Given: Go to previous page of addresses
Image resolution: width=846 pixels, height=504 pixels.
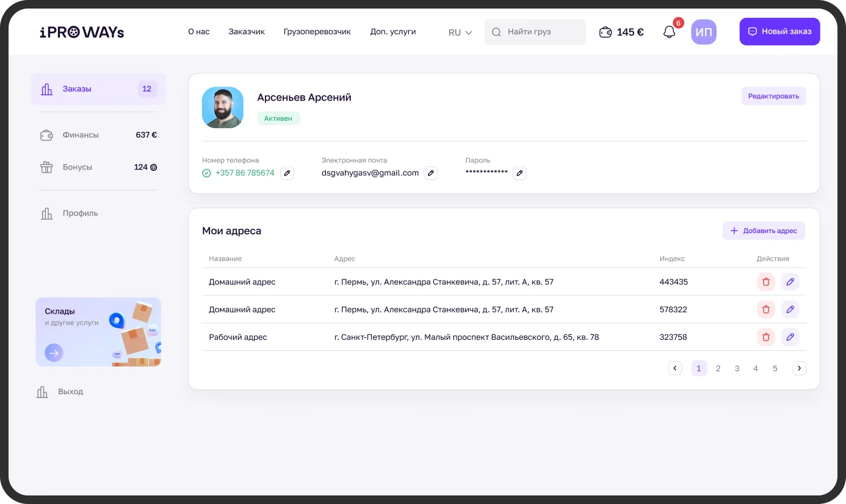Looking at the screenshot, I should (674, 368).
